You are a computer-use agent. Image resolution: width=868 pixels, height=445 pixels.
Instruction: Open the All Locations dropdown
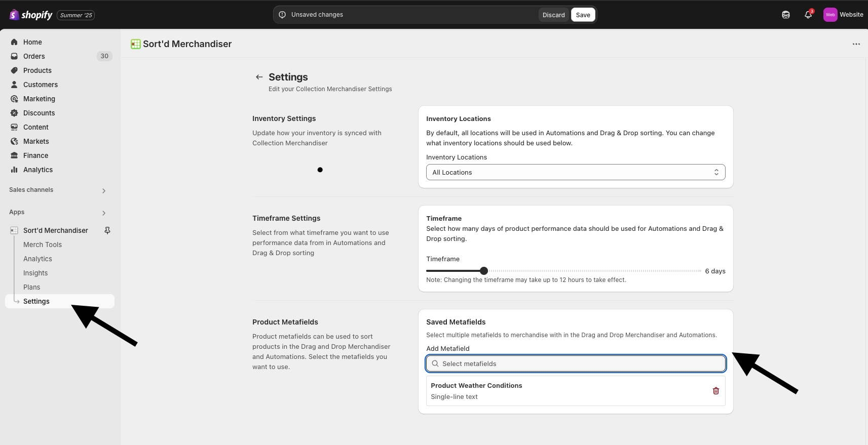coord(576,172)
